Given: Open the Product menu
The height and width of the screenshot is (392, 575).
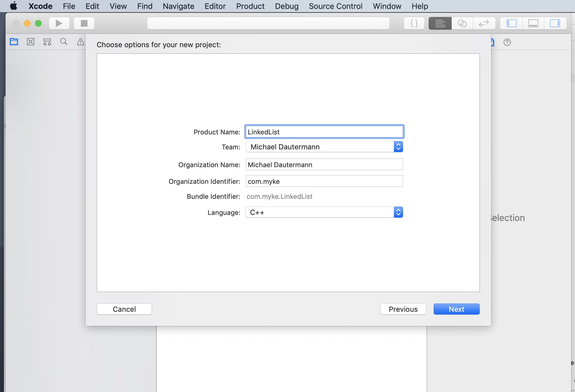Looking at the screenshot, I should click(x=250, y=6).
